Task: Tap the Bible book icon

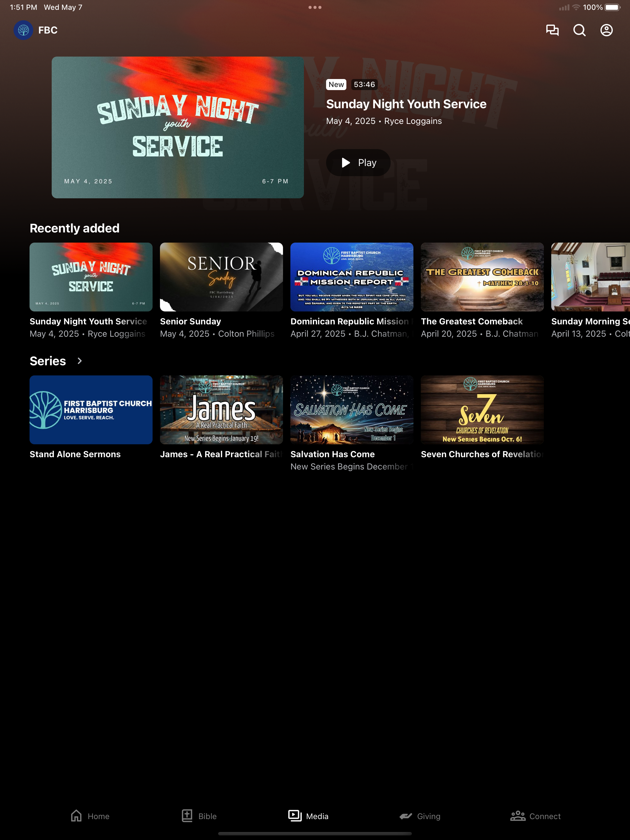Action: pyautogui.click(x=187, y=816)
